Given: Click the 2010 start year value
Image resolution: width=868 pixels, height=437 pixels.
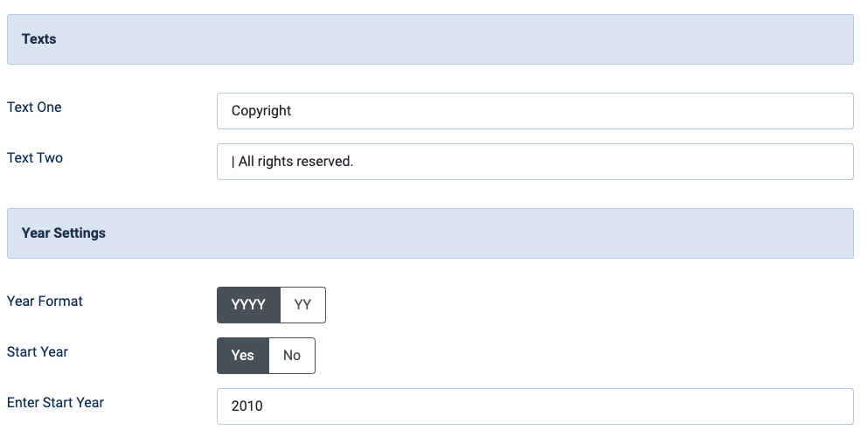Looking at the screenshot, I should [x=247, y=406].
